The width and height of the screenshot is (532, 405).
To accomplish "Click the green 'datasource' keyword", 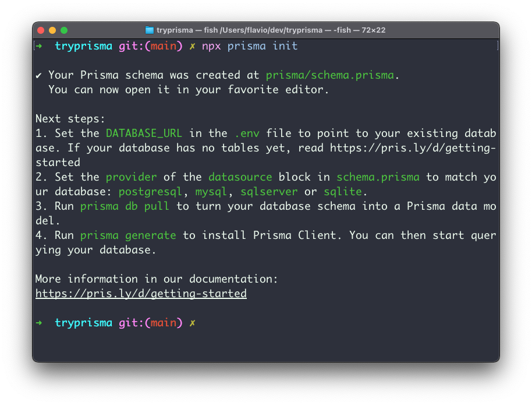I will [240, 177].
